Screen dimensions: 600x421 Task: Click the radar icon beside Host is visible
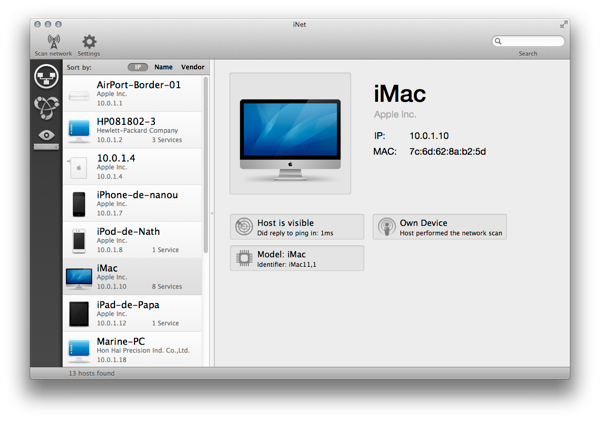click(243, 227)
